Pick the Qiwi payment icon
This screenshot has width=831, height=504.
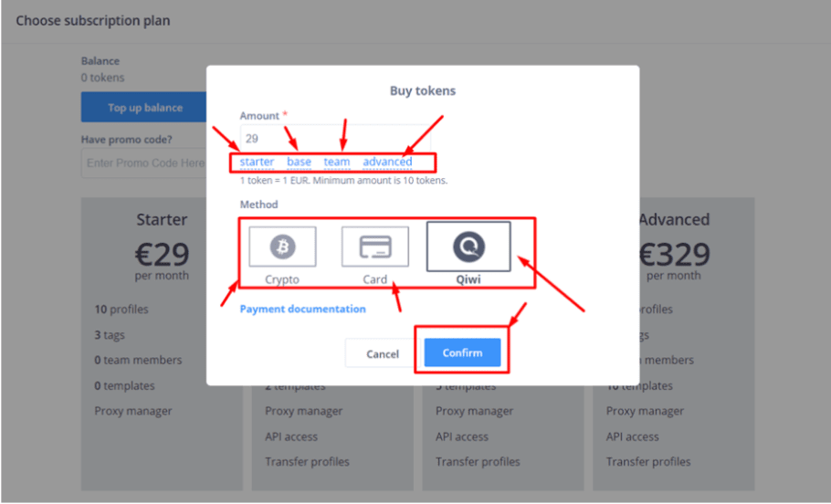[468, 247]
